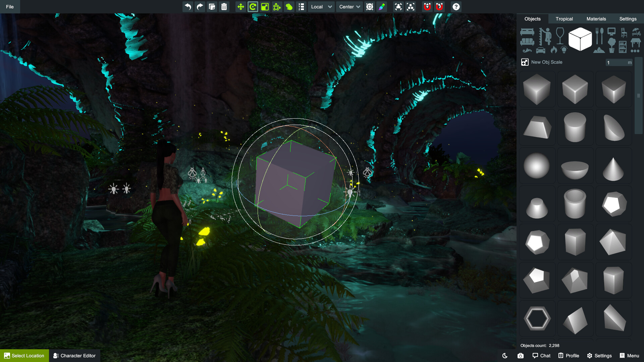Toggle night mode moon icon
Image resolution: width=644 pixels, height=362 pixels.
(x=505, y=356)
